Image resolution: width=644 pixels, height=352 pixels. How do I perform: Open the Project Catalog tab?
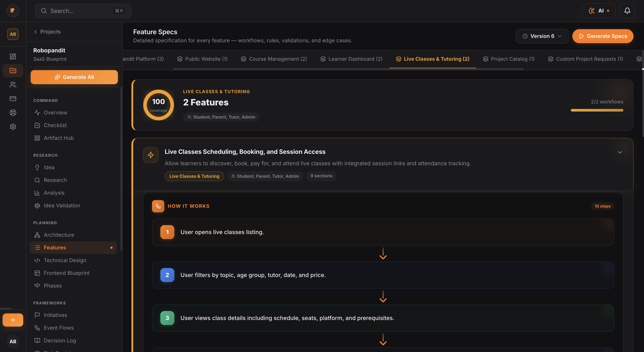click(x=508, y=59)
